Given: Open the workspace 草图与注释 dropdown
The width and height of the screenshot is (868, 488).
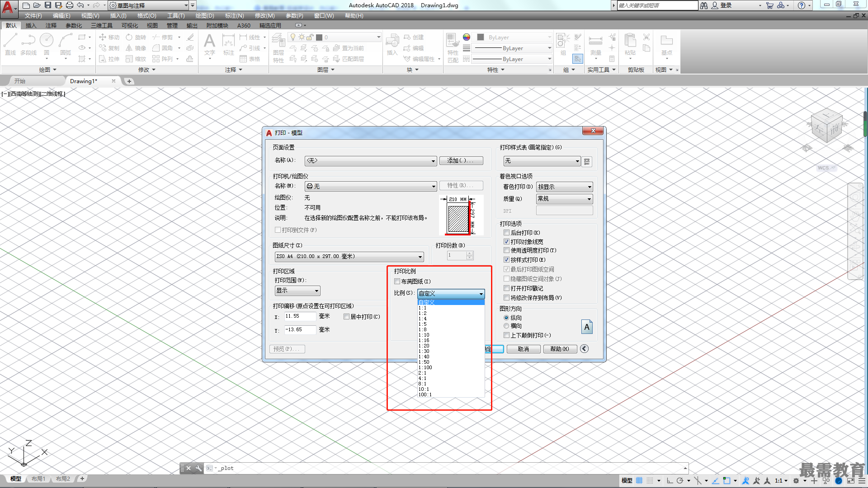Looking at the screenshot, I should click(x=149, y=5).
